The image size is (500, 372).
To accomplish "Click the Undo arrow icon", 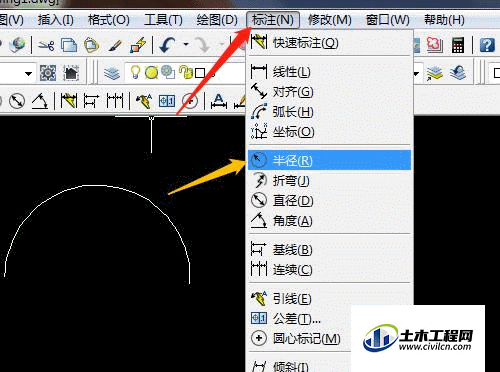I will 168,45.
